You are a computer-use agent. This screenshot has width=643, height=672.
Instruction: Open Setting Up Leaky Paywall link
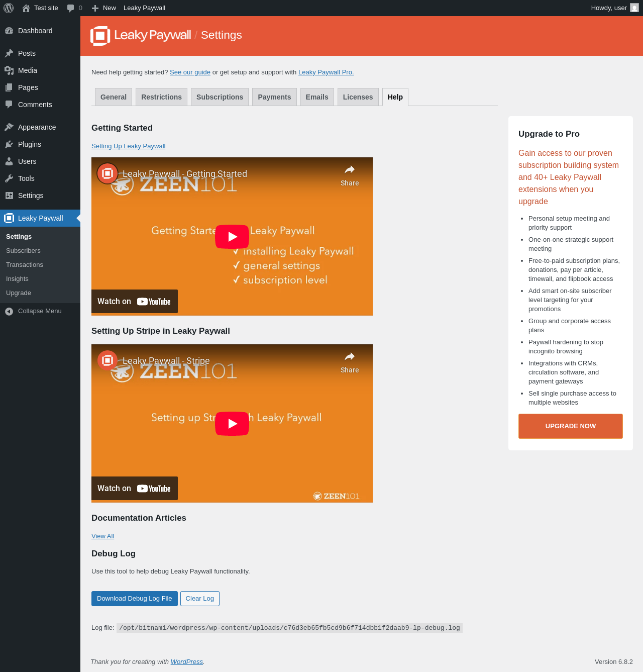pyautogui.click(x=128, y=146)
